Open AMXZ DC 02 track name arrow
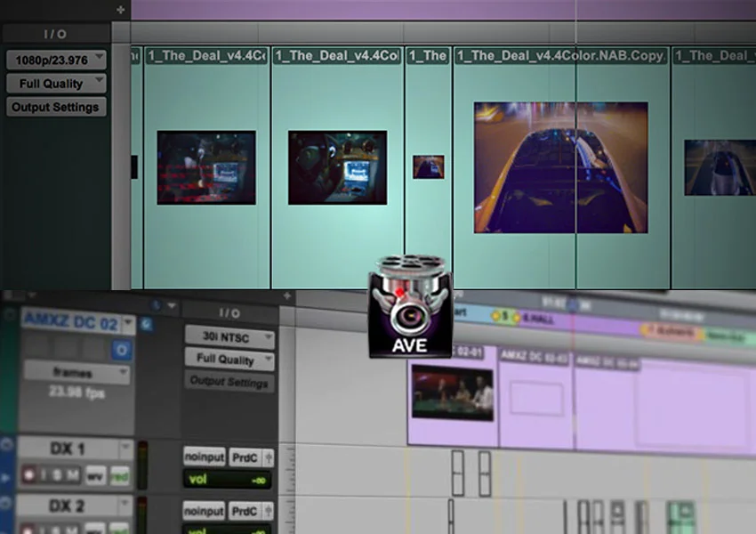The height and width of the screenshot is (534, 756). (128, 322)
